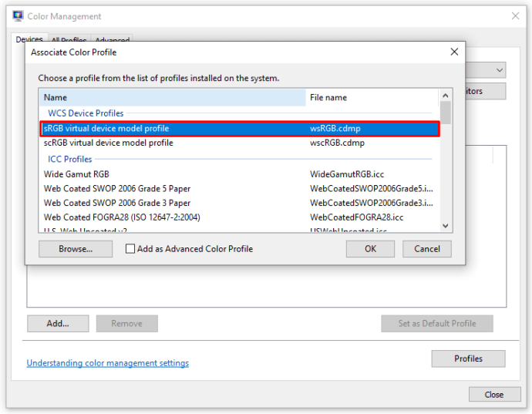
Task: Select Web Coated FOGRA28 profile
Action: point(122,217)
